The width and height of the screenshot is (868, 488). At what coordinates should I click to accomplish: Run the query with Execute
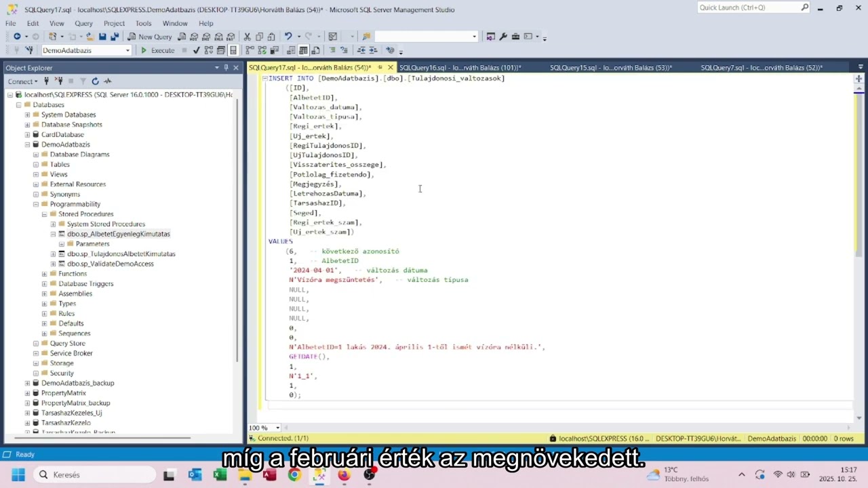pos(157,50)
